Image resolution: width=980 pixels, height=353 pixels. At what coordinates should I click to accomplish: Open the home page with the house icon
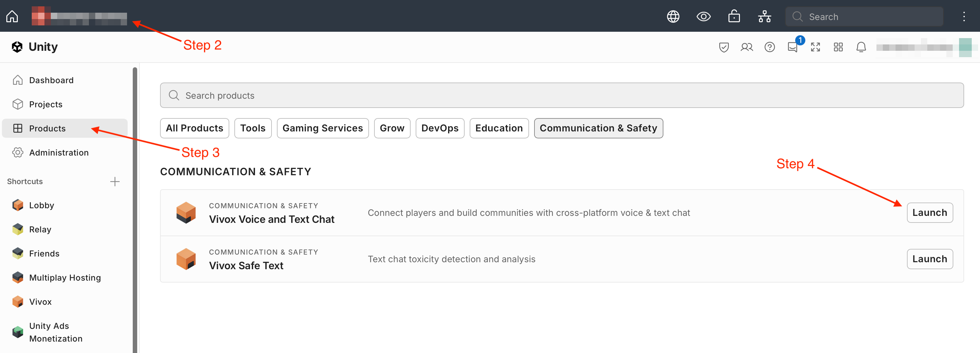(x=12, y=17)
